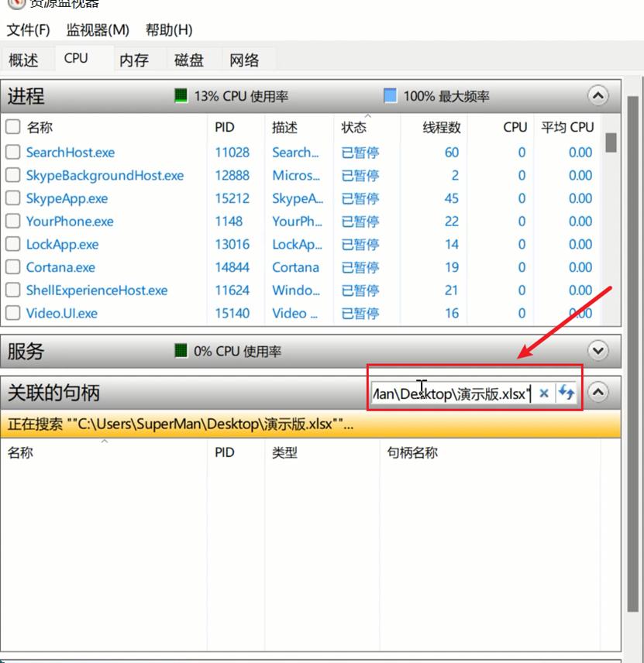Image resolution: width=644 pixels, height=663 pixels.
Task: Expand the 服务 section
Action: (596, 351)
